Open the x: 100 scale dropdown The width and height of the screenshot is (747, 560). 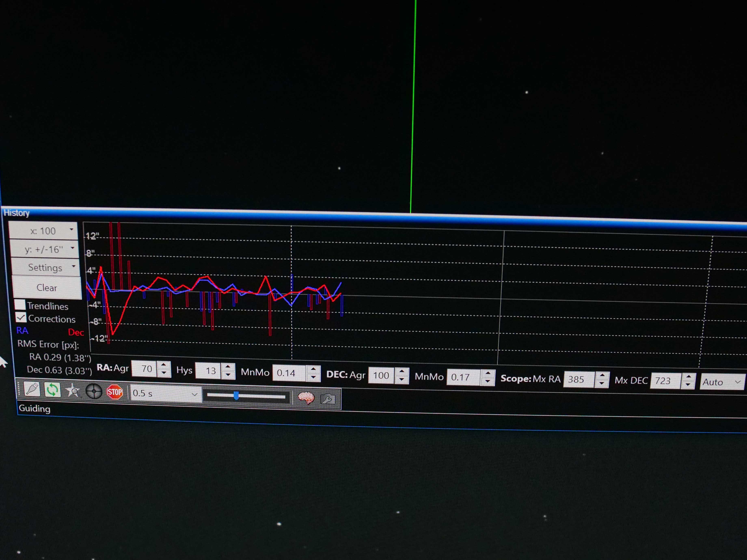tap(43, 231)
